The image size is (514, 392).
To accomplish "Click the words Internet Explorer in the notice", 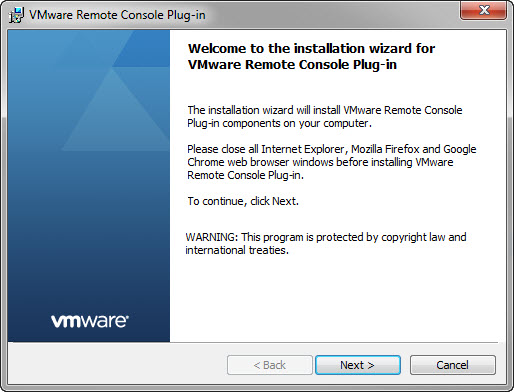I will 302,149.
